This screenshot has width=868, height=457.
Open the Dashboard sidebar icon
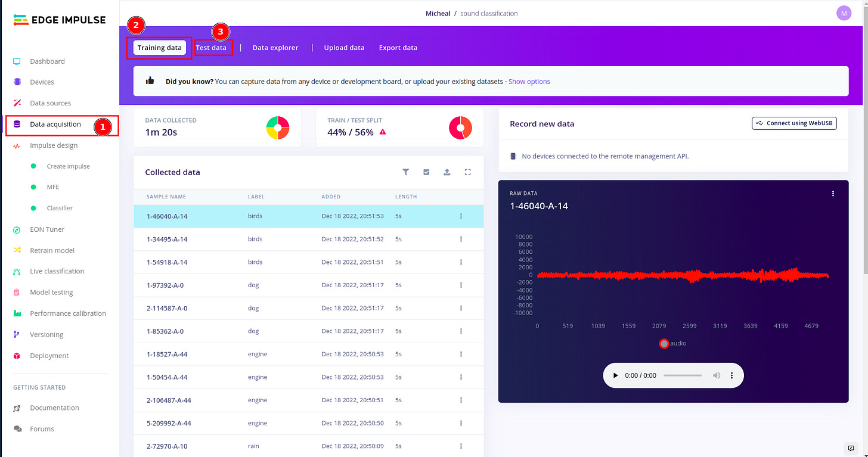pyautogui.click(x=17, y=61)
